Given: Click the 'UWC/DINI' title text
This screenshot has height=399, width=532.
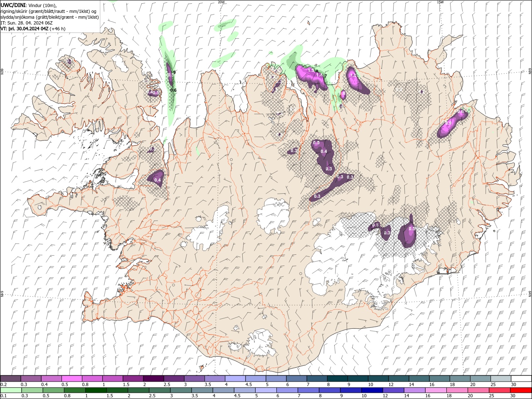Looking at the screenshot, I should [13, 5].
